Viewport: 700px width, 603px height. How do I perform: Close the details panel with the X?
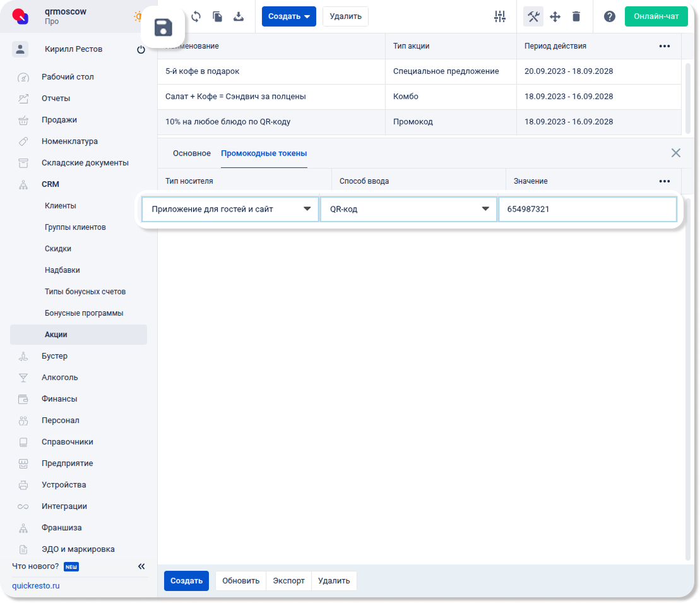click(675, 153)
